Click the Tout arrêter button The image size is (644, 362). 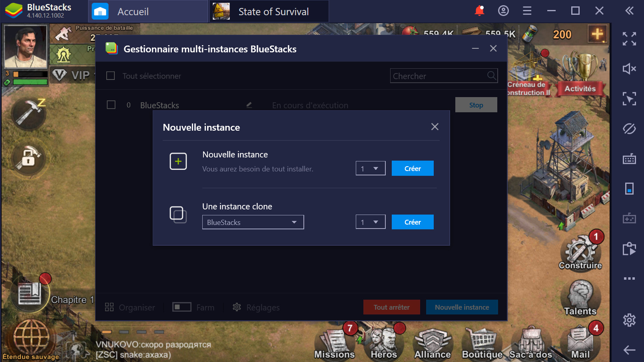click(x=392, y=307)
